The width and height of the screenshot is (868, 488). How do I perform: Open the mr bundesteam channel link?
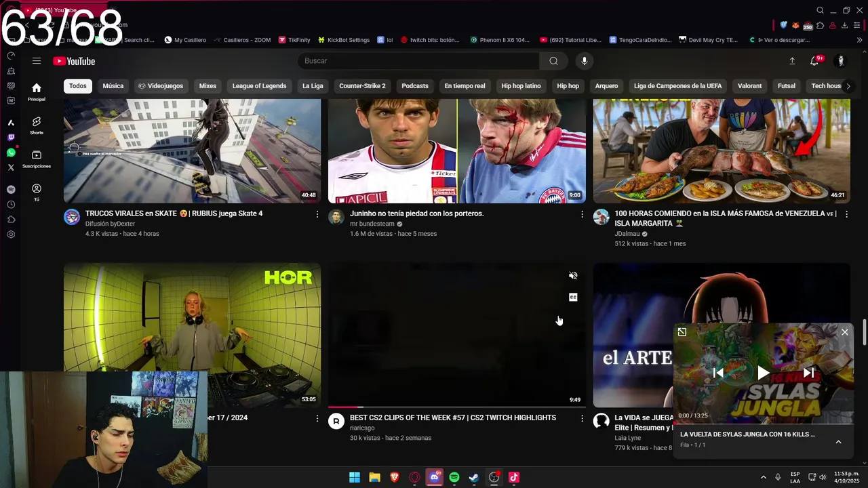(x=372, y=224)
